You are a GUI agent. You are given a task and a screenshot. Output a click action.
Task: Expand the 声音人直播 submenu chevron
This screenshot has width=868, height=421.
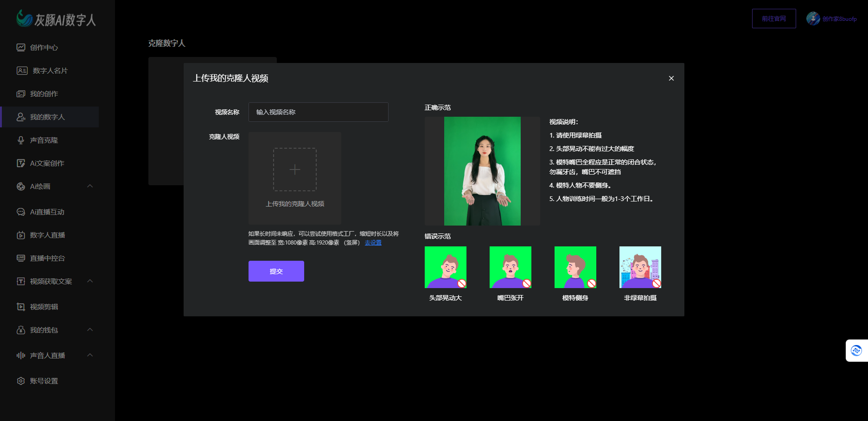coord(90,355)
